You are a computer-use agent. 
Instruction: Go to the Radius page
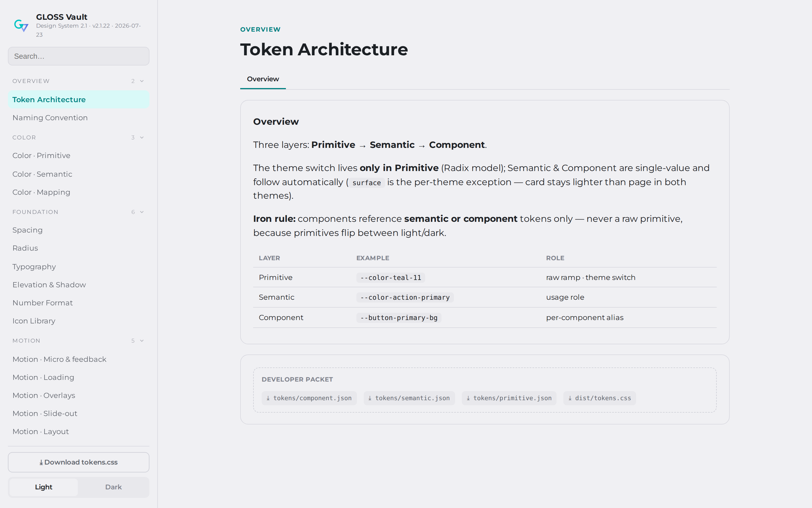78,248
